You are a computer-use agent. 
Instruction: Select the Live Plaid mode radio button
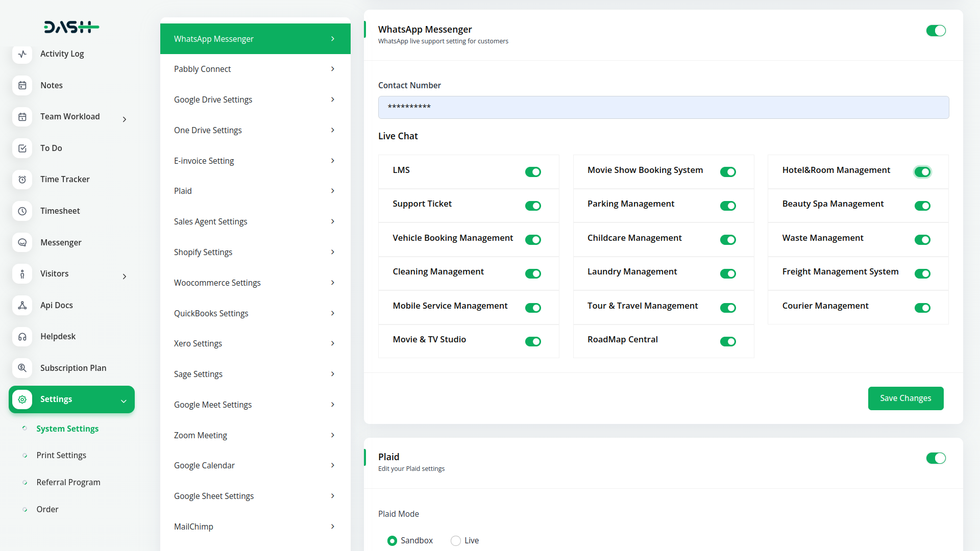coord(456,541)
